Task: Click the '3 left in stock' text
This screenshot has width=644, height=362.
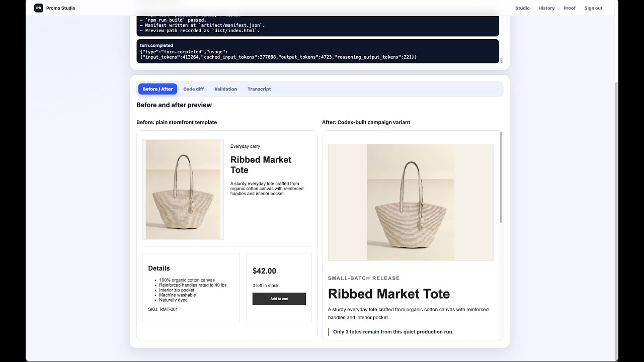Action: (265, 286)
